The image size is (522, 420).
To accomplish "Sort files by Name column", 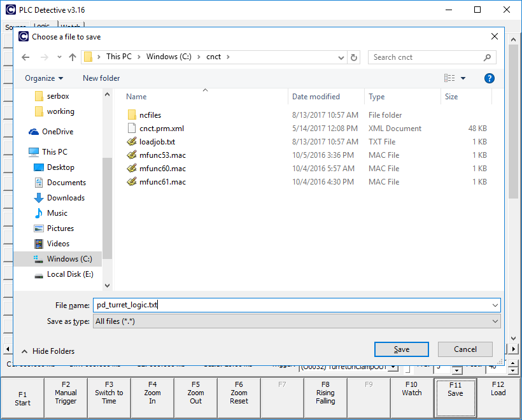I will coord(136,97).
